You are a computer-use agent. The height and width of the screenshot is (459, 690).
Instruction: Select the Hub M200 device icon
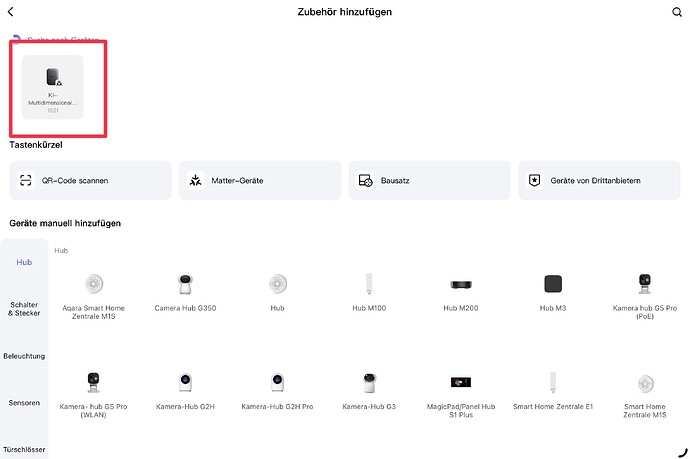point(462,283)
